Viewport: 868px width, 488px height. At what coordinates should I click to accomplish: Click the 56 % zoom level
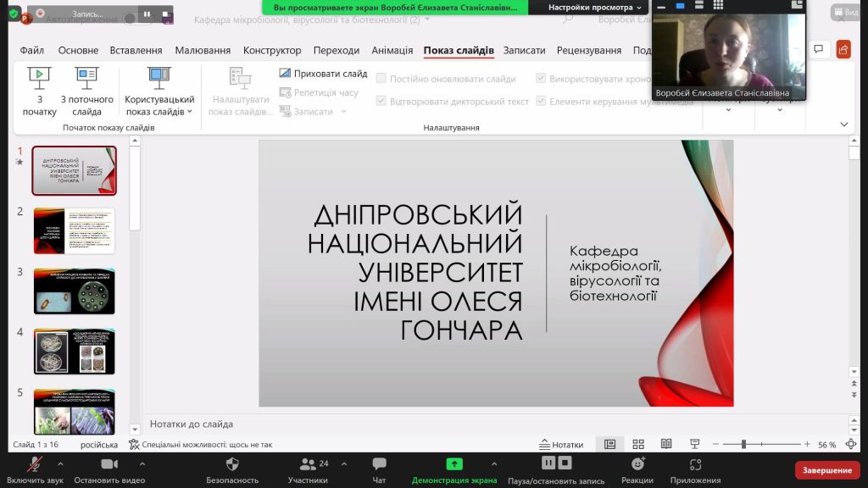pyautogui.click(x=827, y=444)
